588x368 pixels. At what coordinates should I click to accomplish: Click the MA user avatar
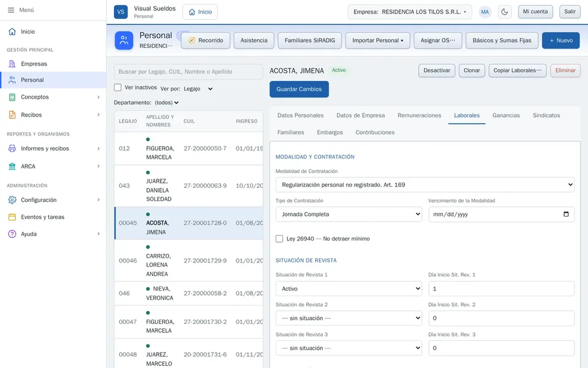click(485, 12)
